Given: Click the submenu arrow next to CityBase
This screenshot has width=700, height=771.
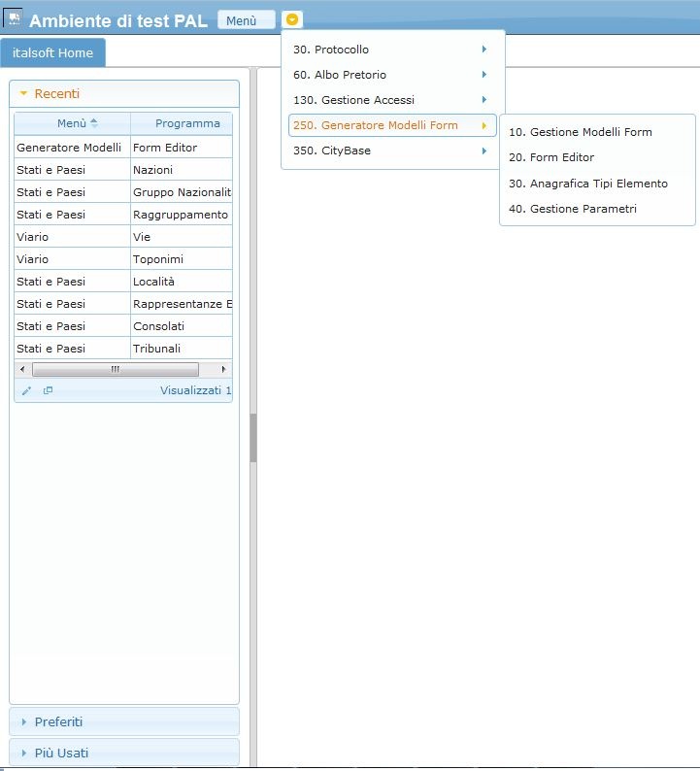Looking at the screenshot, I should point(483,151).
